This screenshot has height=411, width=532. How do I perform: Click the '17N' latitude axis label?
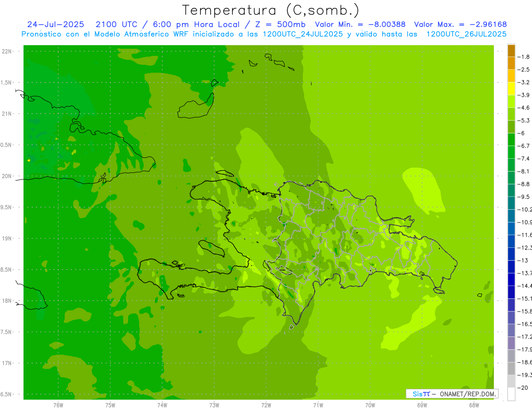point(7,363)
